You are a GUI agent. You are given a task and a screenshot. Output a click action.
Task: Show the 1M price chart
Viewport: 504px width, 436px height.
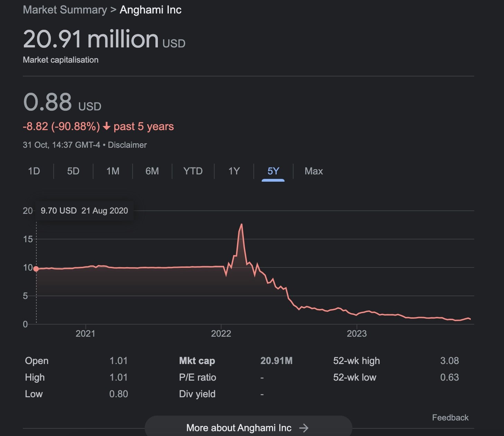(x=113, y=171)
